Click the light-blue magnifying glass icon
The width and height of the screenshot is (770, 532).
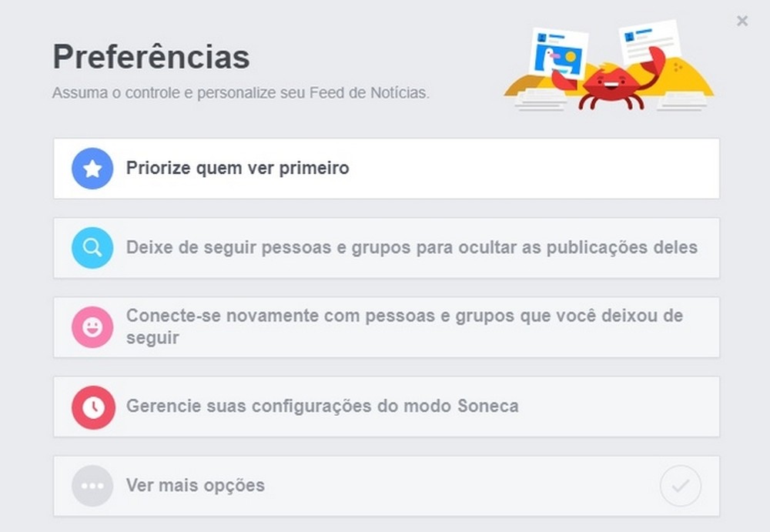[x=92, y=248]
